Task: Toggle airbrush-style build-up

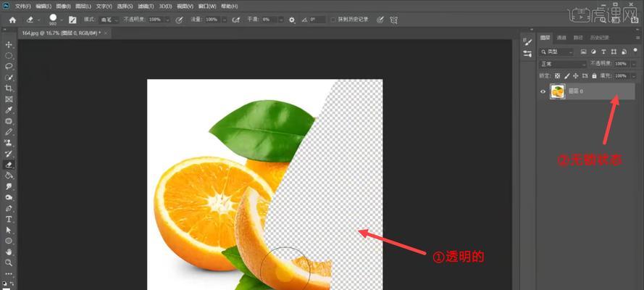Action: (x=236, y=20)
